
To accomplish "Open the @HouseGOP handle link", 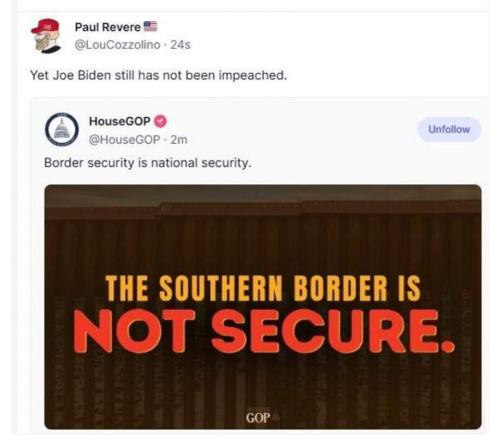I will tap(124, 139).
